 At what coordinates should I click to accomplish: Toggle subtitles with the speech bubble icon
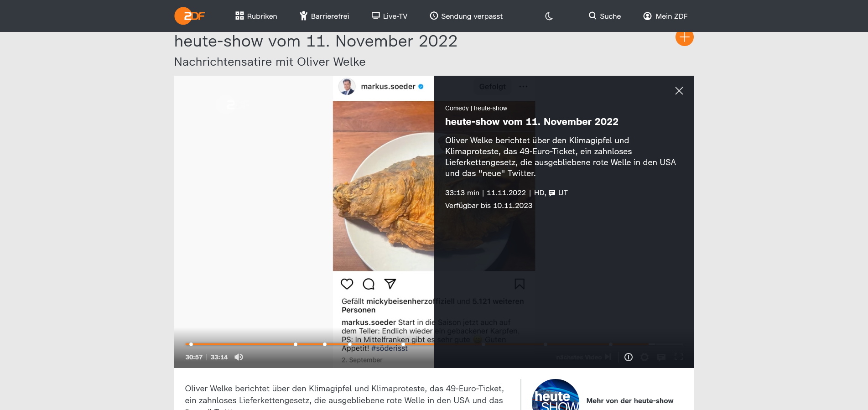661,357
